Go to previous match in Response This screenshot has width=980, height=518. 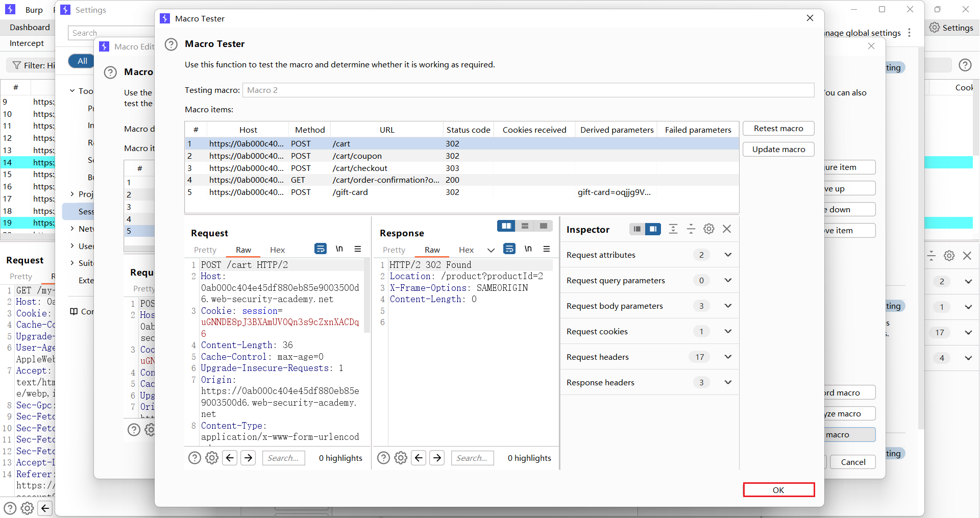419,458
